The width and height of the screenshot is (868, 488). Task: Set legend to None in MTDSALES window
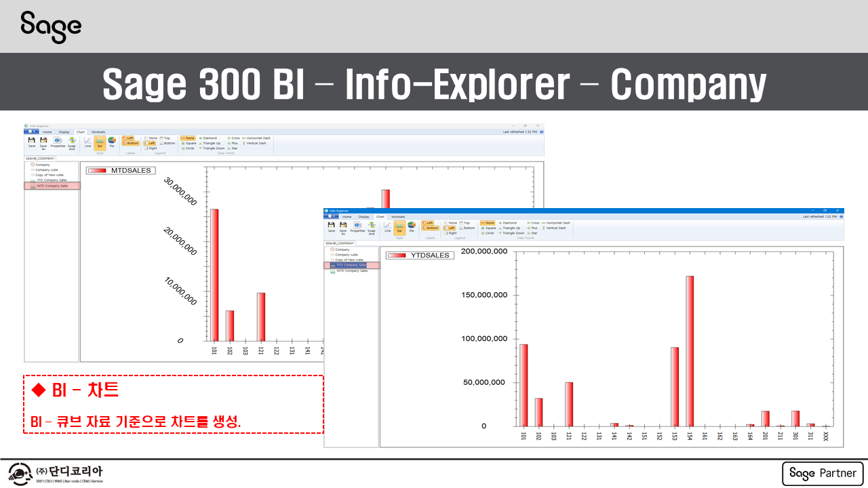(x=151, y=138)
